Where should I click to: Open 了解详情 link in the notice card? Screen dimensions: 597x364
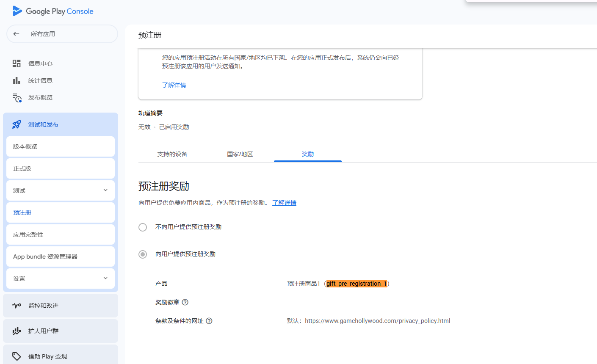click(x=174, y=85)
